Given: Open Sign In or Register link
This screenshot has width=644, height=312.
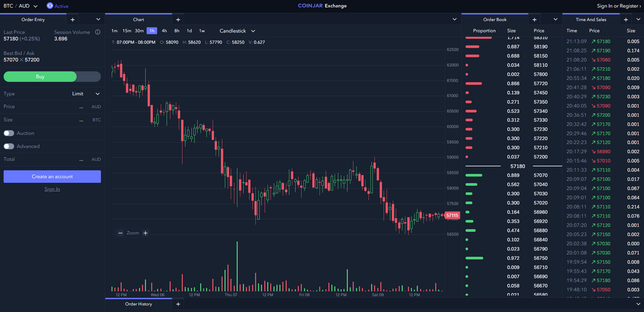Looking at the screenshot, I should [x=619, y=6].
